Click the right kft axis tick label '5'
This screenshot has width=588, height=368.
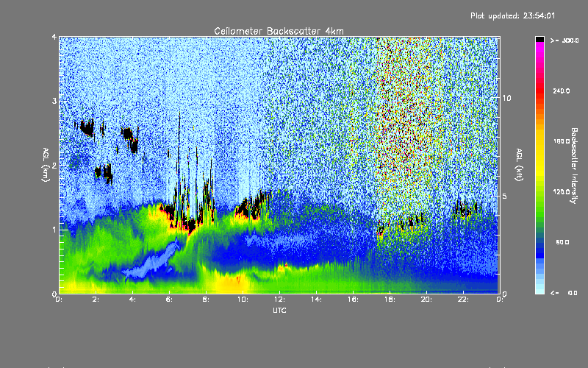505,197
